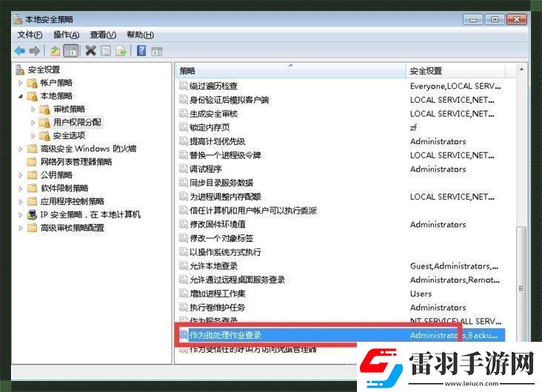Select the 身份验证后模拟客户端 policy
Image resolution: width=542 pixels, height=392 pixels.
230,100
